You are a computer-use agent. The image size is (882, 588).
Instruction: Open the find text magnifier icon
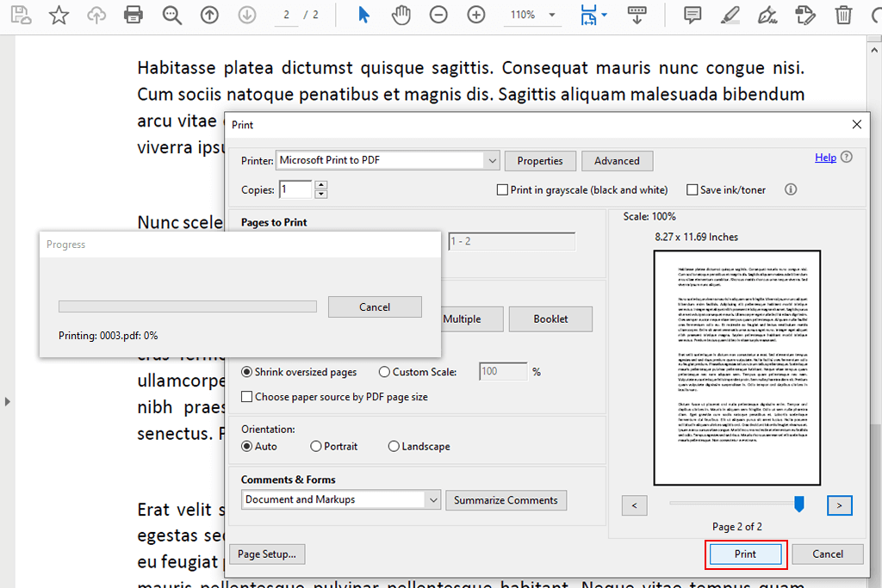click(171, 15)
